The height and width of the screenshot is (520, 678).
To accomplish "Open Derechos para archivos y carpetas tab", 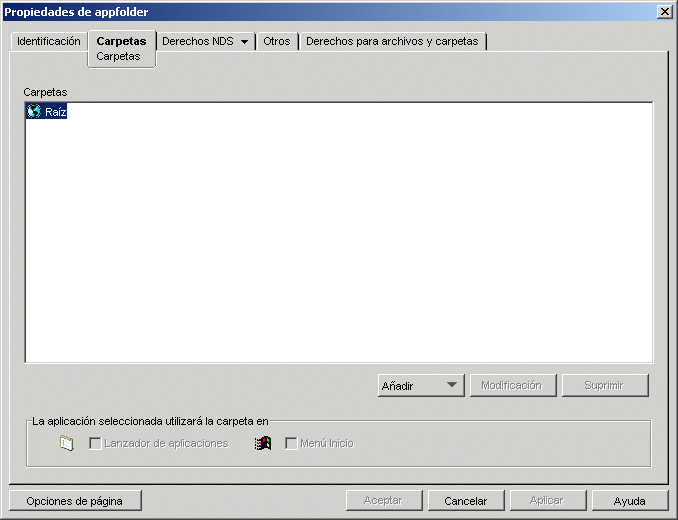I will [x=392, y=41].
